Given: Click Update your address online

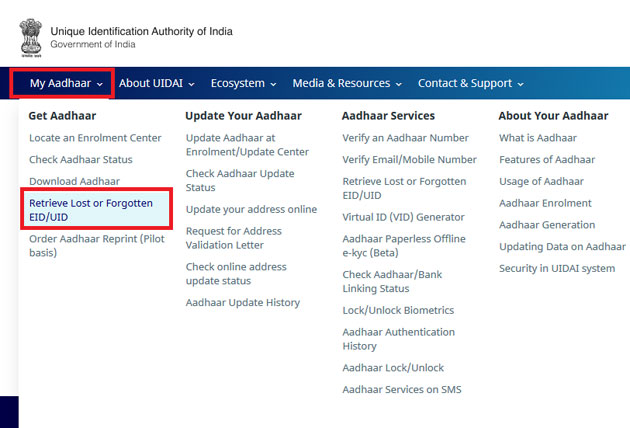Looking at the screenshot, I should [251, 210].
